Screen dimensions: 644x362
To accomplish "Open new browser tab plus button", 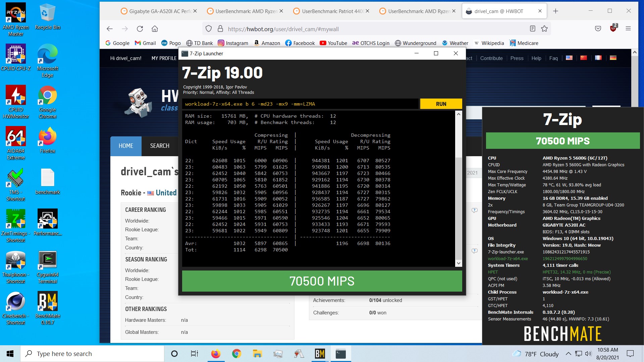I will pos(556,11).
